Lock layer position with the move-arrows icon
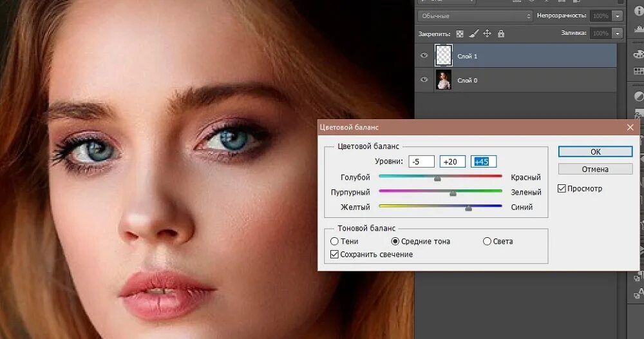This screenshot has width=644, height=339. tap(488, 34)
